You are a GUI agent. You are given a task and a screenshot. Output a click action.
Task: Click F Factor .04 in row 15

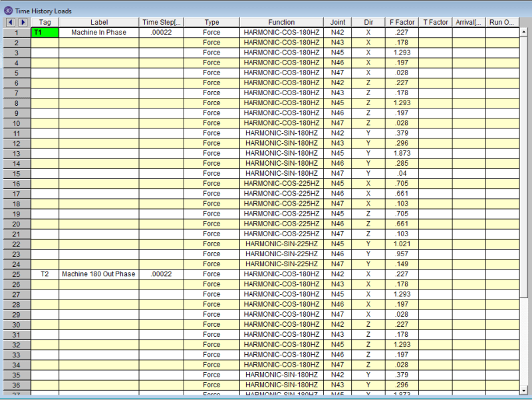(402, 174)
